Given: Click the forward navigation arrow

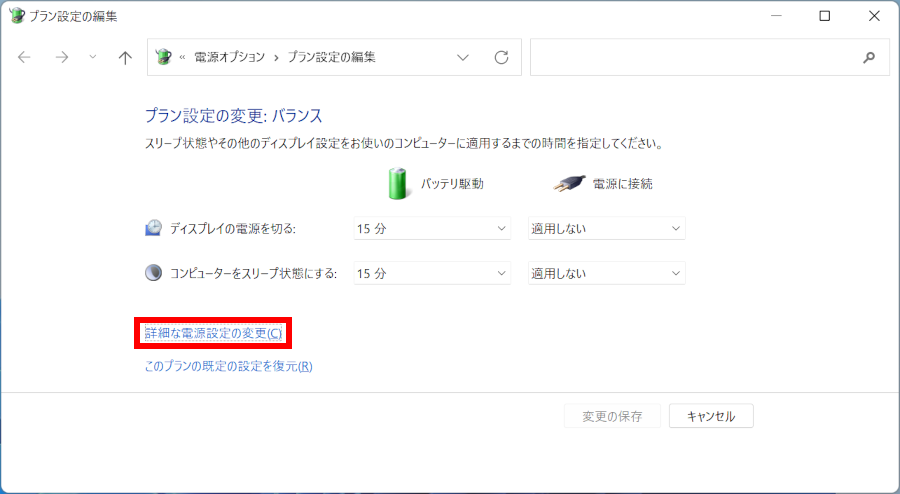Looking at the screenshot, I should click(x=61, y=57).
